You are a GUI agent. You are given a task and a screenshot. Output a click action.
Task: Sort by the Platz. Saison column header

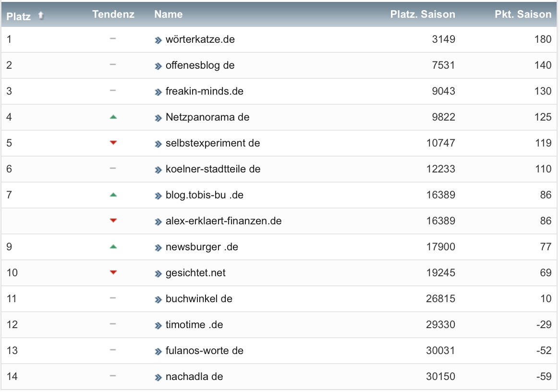(423, 14)
